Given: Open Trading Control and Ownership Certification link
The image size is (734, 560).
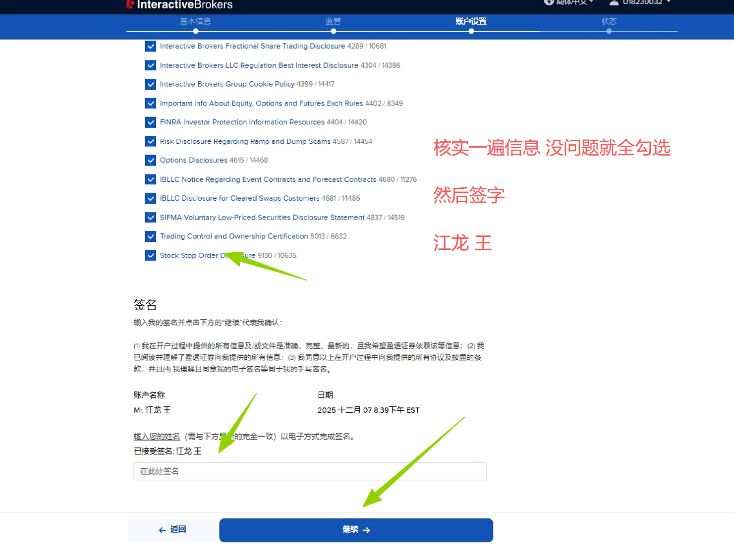Looking at the screenshot, I should tap(234, 236).
